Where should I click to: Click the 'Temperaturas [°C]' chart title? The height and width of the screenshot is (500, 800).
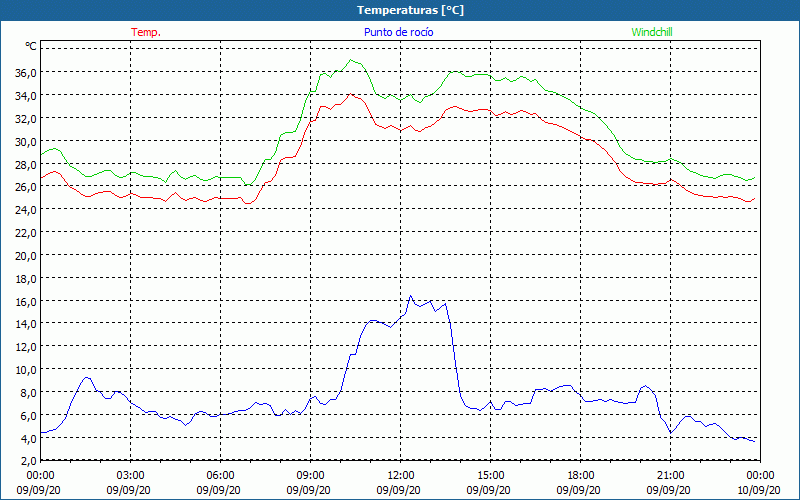point(410,10)
